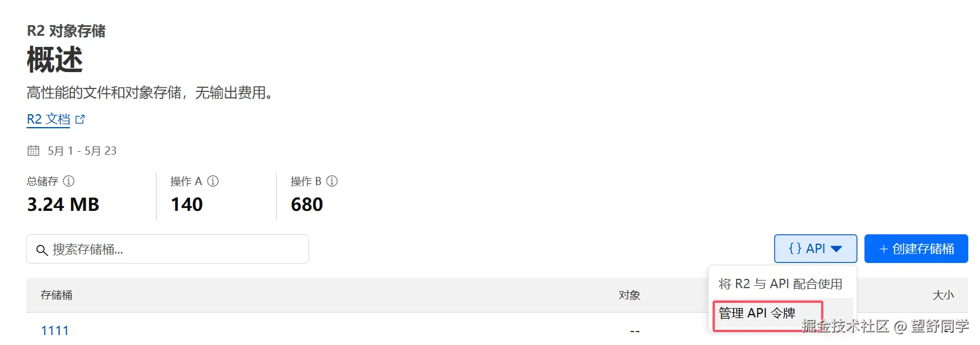The width and height of the screenshot is (980, 345).
Task: Collapse the open API options dropdown
Action: tap(816, 248)
